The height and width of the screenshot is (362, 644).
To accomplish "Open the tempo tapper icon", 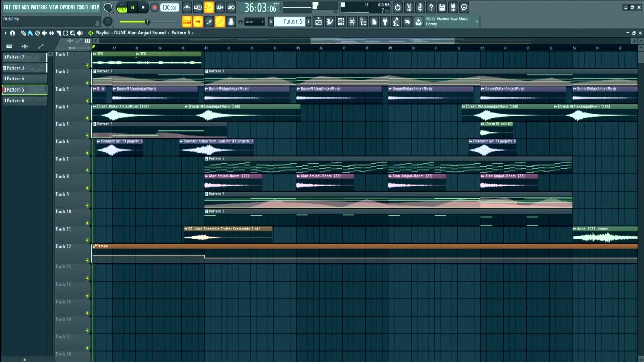I will click(x=396, y=22).
